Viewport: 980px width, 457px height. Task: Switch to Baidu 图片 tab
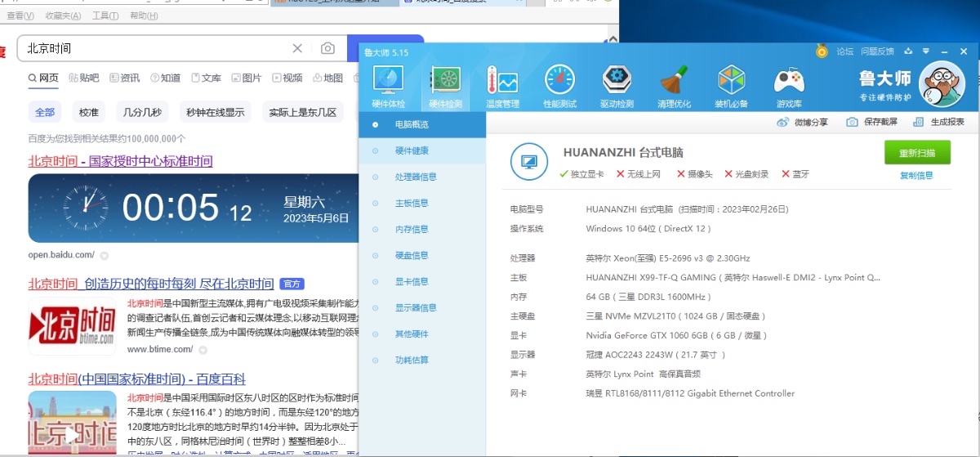click(x=247, y=78)
